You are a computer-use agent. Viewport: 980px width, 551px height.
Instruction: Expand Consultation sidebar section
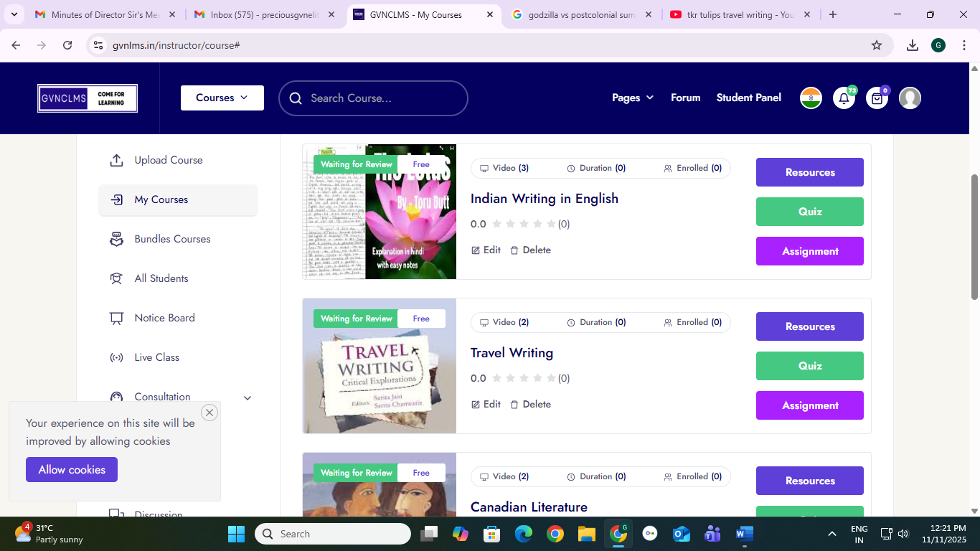248,397
